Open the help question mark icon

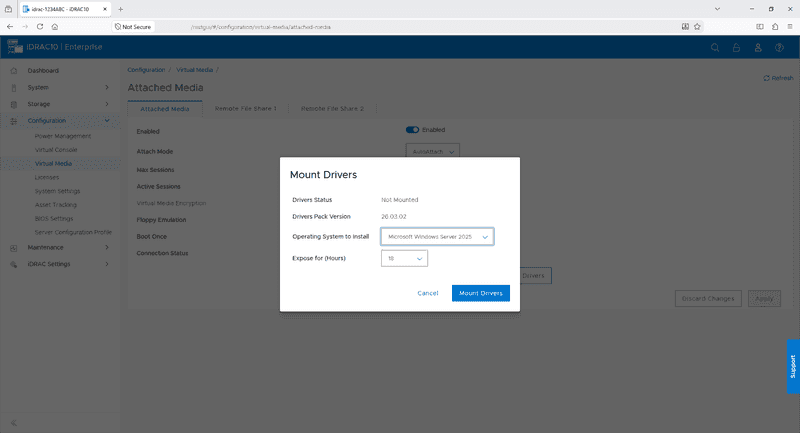(x=779, y=47)
